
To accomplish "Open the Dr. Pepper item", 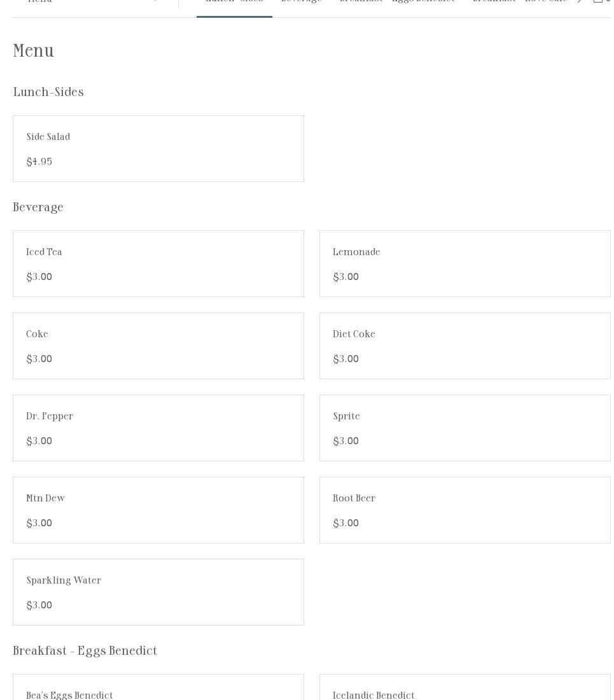I will click(x=158, y=428).
